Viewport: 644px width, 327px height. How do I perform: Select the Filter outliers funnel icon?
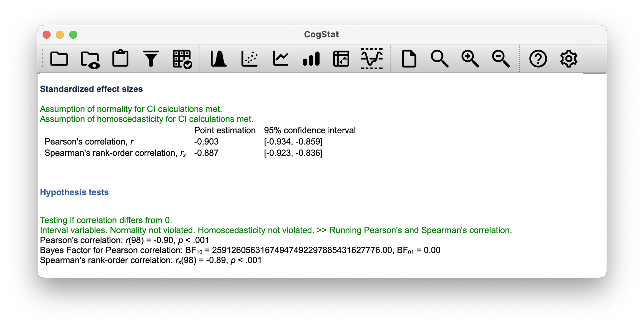[151, 59]
